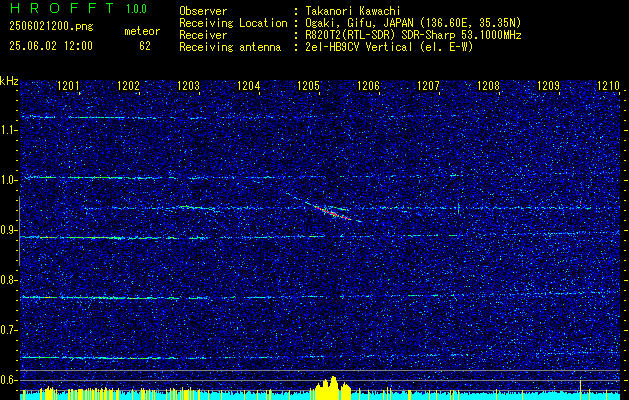Click the Receiver label

[203, 35]
